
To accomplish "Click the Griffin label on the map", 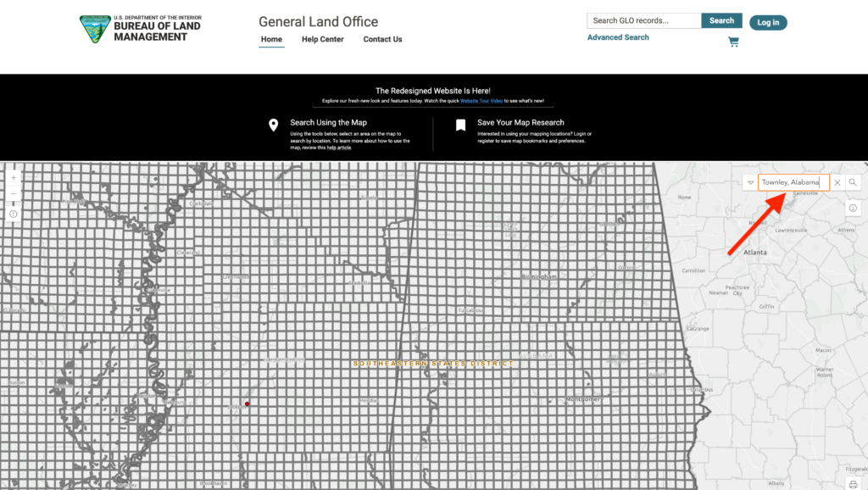I will pos(766,306).
